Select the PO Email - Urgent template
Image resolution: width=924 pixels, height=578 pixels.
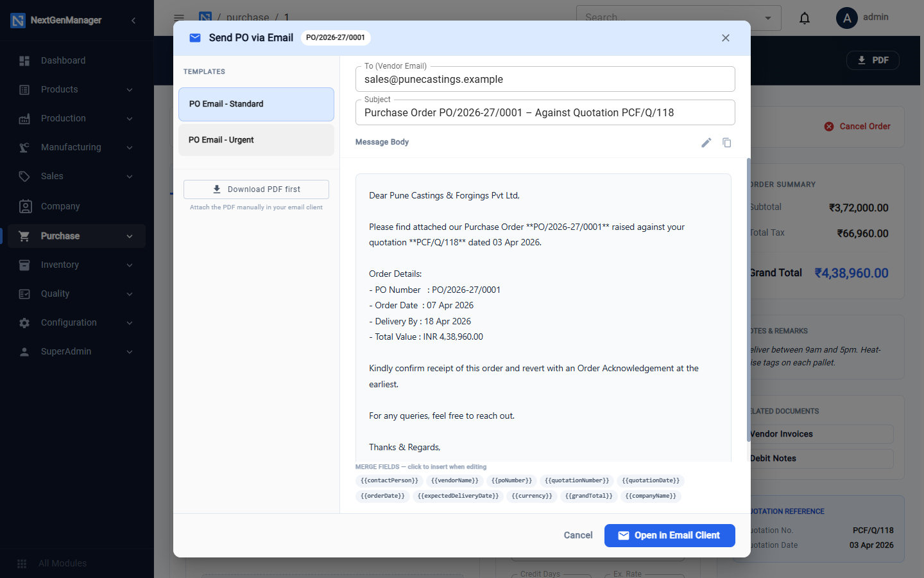pos(256,140)
